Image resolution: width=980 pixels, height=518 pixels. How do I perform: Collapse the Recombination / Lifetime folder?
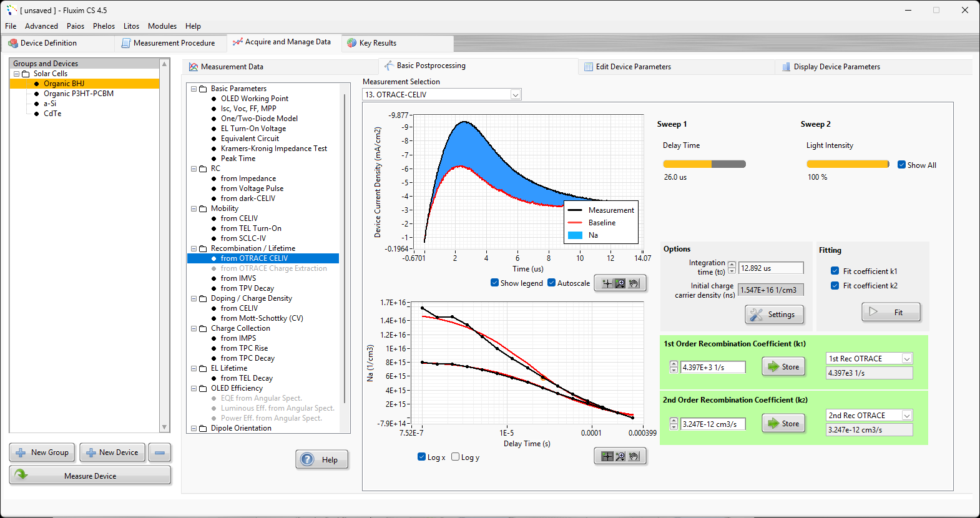[x=194, y=248]
